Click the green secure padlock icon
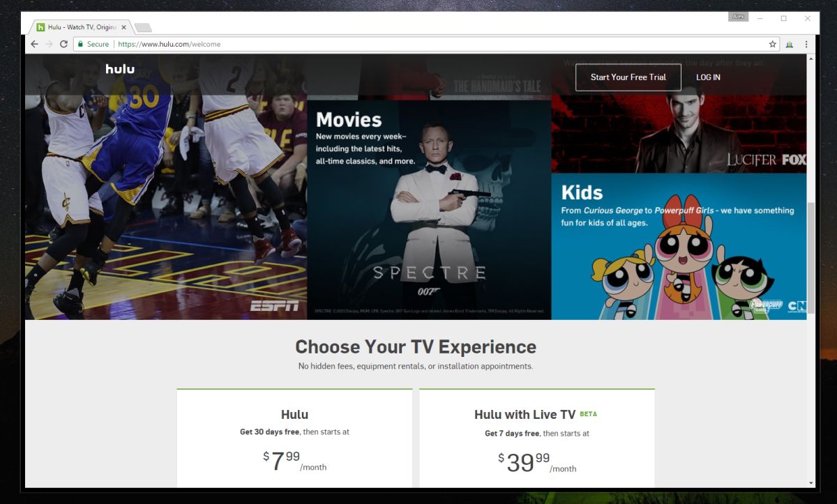837x504 pixels. coord(81,44)
